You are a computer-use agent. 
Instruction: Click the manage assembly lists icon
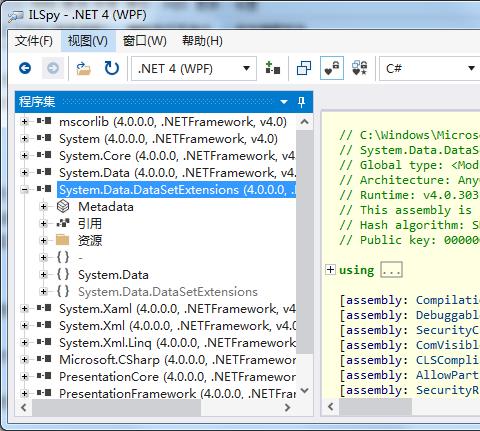(x=272, y=68)
